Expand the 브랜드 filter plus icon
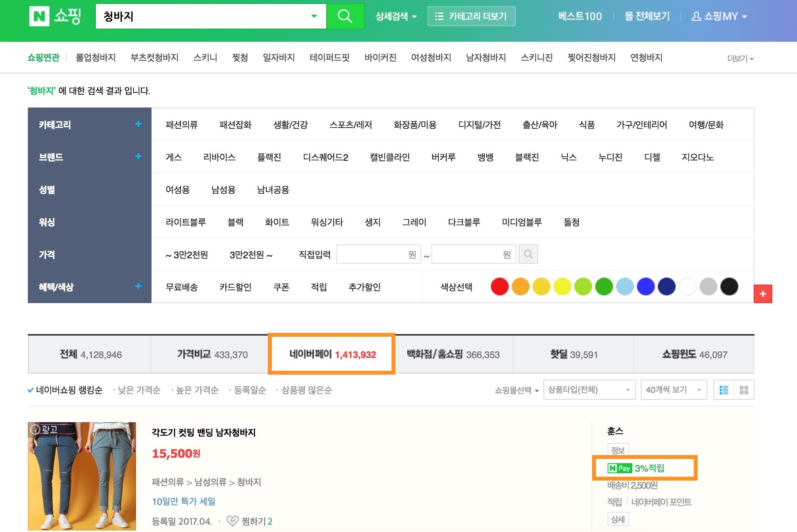The image size is (797, 532). [x=138, y=156]
